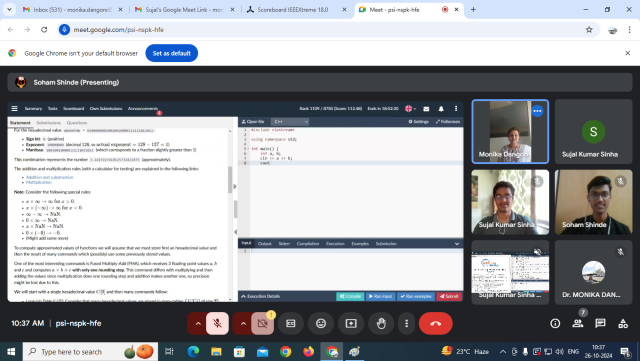Screen dimensions: 640x361
Task: Dismiss the default browser notification bar
Action: pyautogui.click(x=627, y=53)
